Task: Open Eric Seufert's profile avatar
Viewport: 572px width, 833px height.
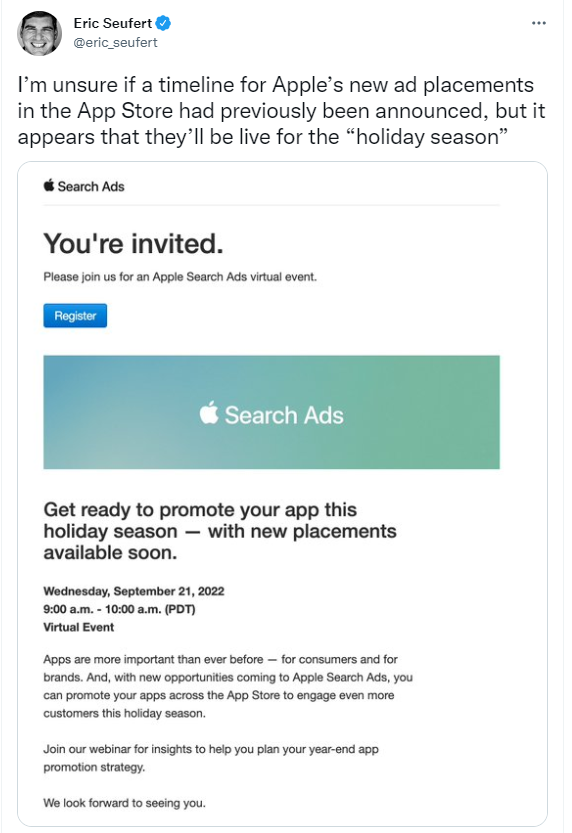Action: coord(39,33)
